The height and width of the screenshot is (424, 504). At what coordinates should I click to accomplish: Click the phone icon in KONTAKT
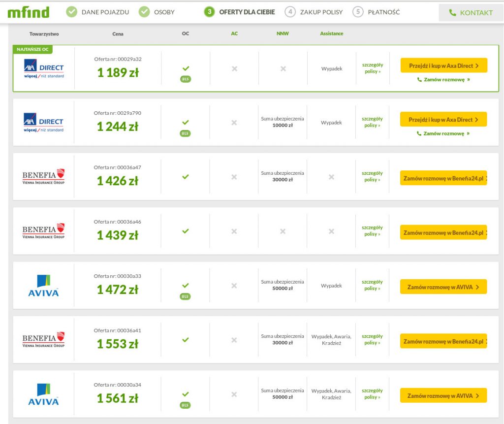point(453,12)
